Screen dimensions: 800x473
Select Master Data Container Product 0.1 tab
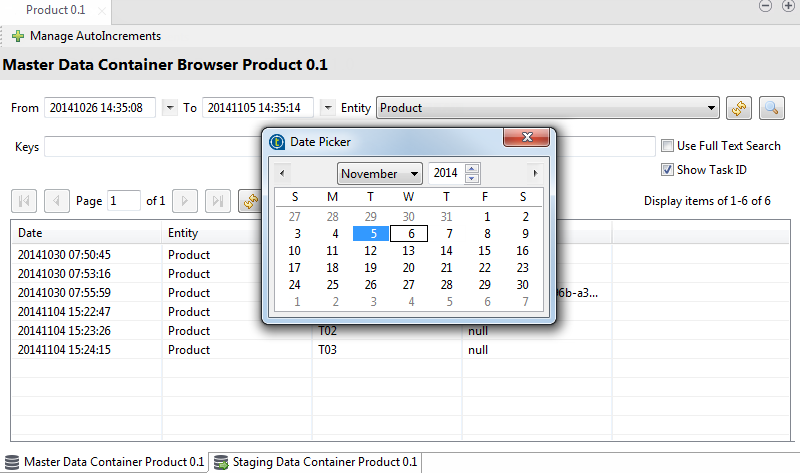coord(104,462)
